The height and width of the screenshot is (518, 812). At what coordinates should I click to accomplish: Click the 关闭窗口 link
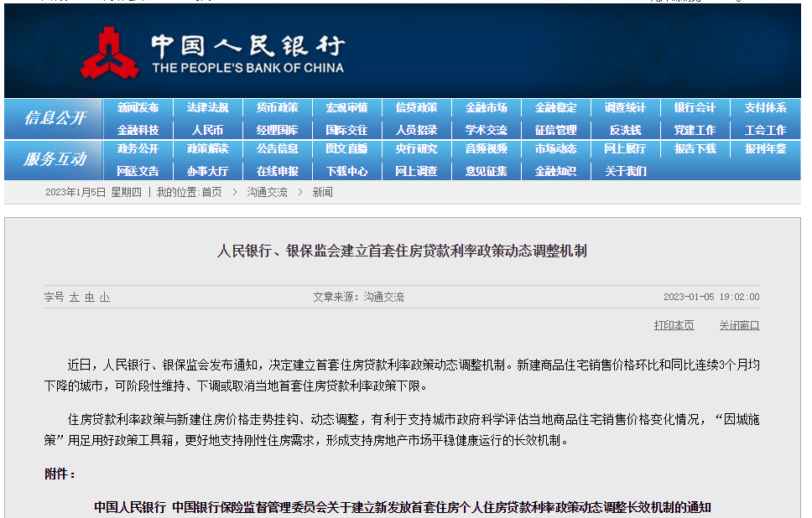coord(739,325)
